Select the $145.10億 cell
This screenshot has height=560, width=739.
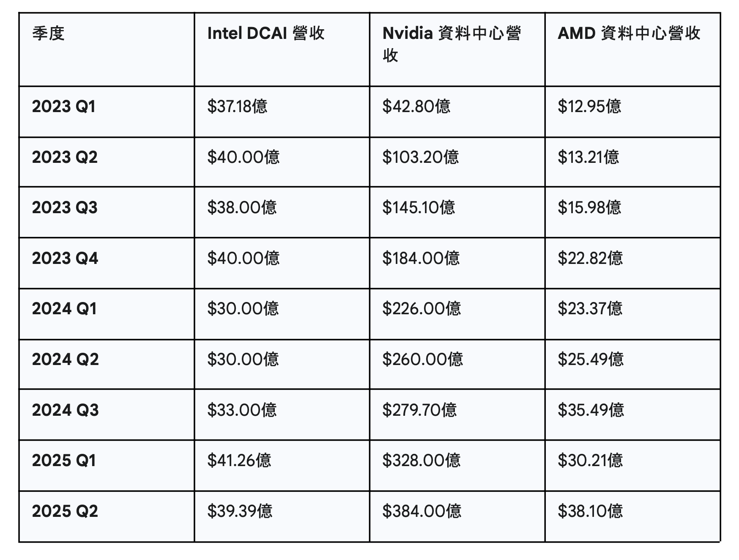[457, 212]
